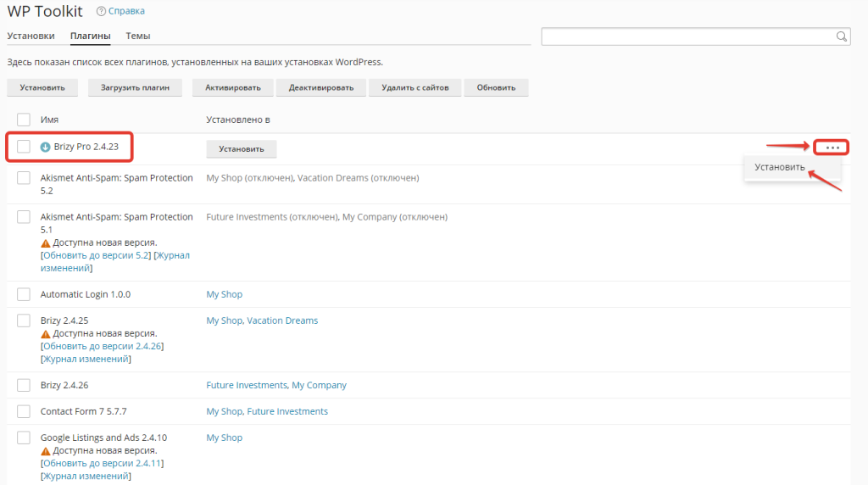Image resolution: width=868 pixels, height=485 pixels.
Task: Click the Деактивировать button
Action: tap(321, 87)
